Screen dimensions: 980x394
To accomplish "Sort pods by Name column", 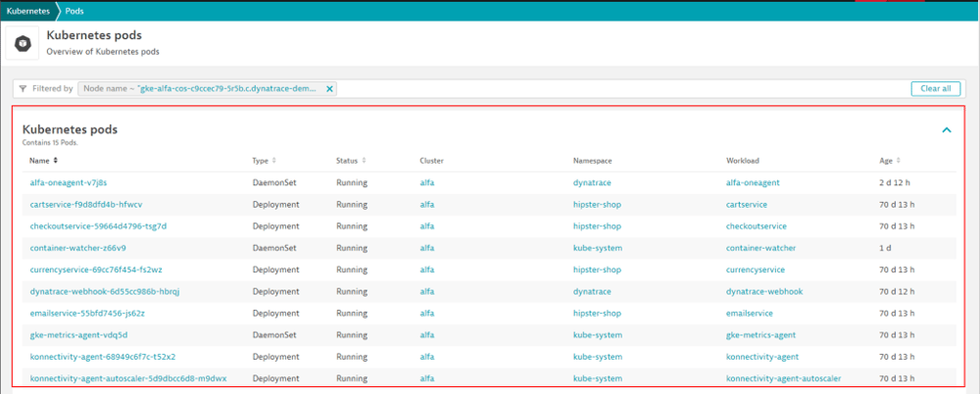I will pos(44,160).
